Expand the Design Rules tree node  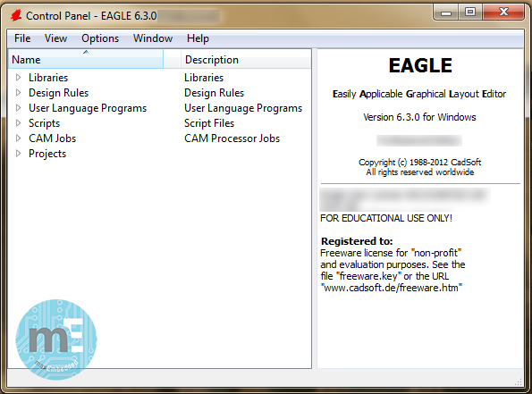(18, 93)
